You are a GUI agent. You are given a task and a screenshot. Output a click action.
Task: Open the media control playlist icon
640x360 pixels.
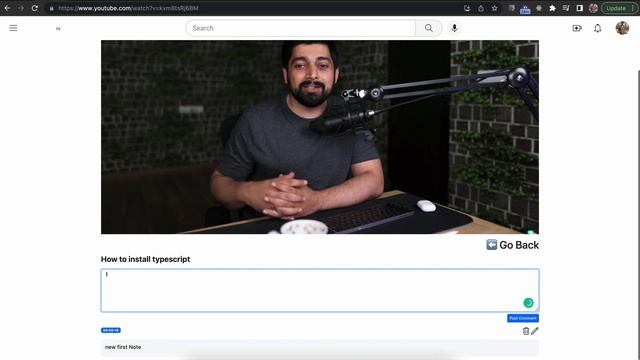coord(566,8)
